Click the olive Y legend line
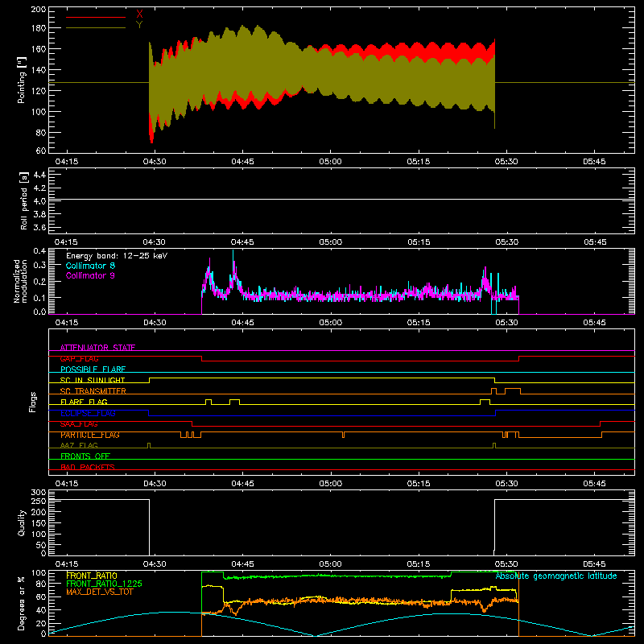The image size is (644, 644). coord(96,28)
